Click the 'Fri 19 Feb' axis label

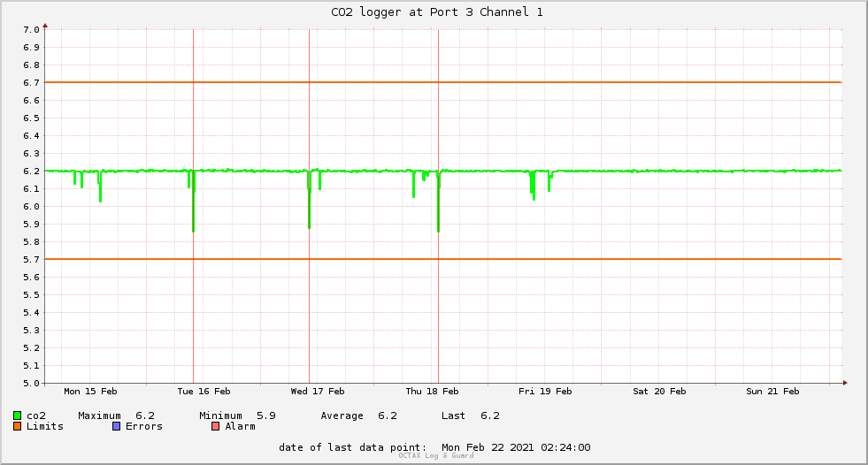[x=545, y=392]
